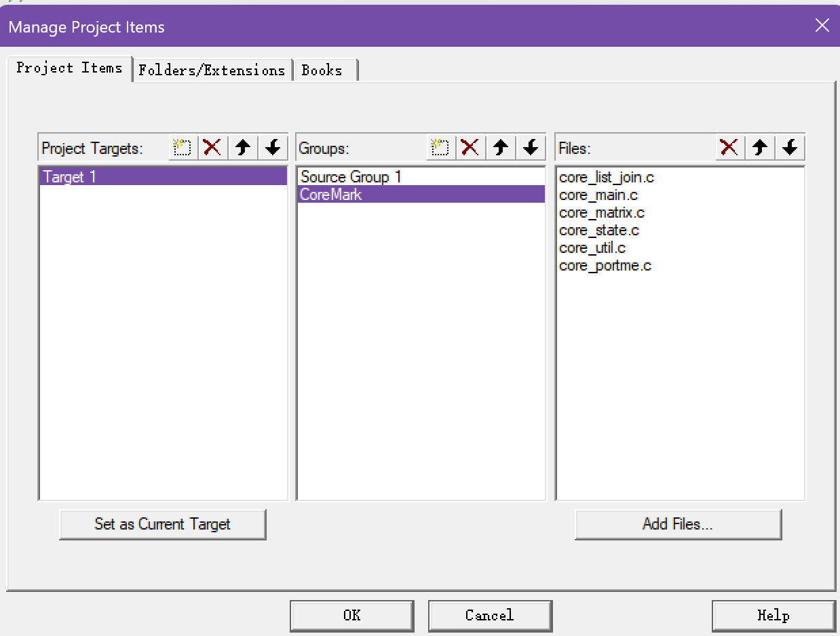Select core_main.c in the Files list

click(598, 195)
